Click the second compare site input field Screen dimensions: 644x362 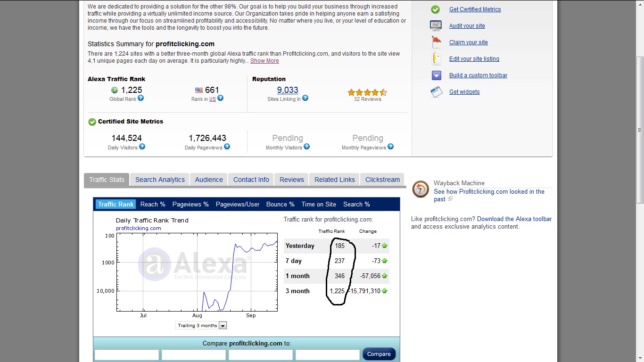point(194,355)
